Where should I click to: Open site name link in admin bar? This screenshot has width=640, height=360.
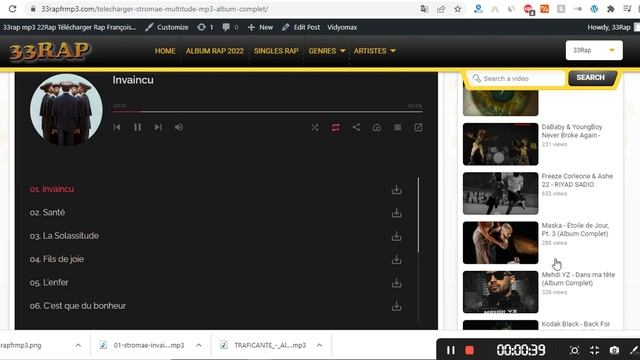click(x=69, y=27)
